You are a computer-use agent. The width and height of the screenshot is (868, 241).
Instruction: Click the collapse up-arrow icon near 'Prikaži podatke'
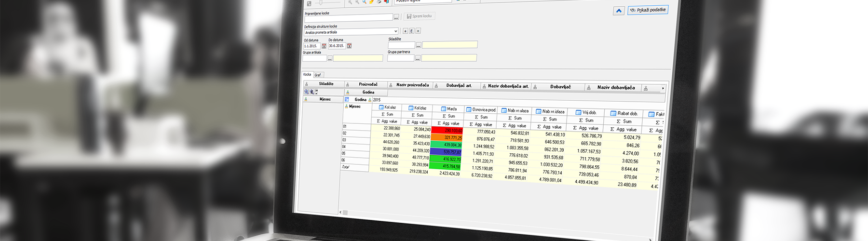tap(619, 11)
